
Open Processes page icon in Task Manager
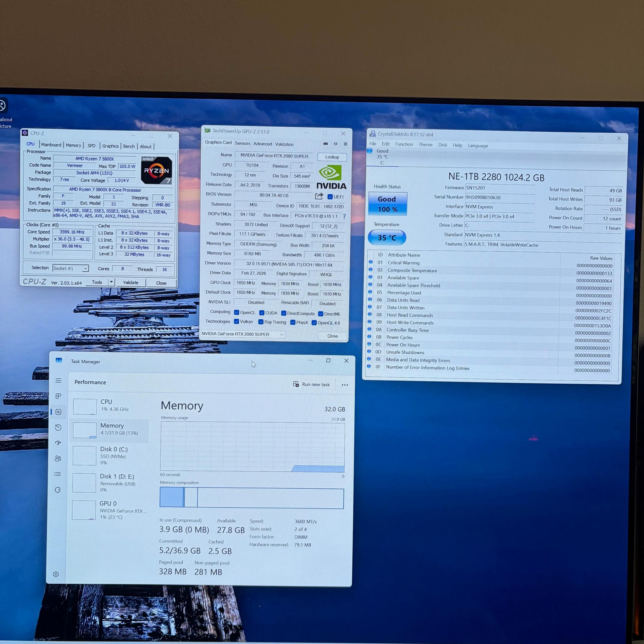pyautogui.click(x=58, y=396)
